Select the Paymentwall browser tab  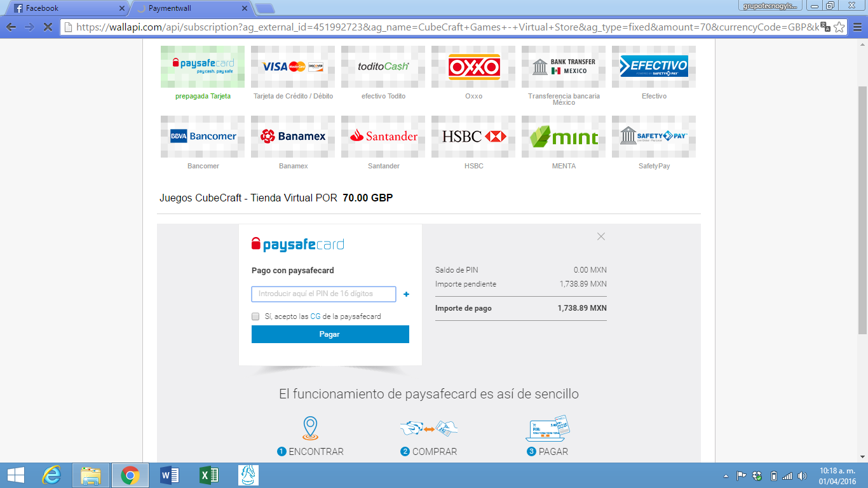(191, 8)
